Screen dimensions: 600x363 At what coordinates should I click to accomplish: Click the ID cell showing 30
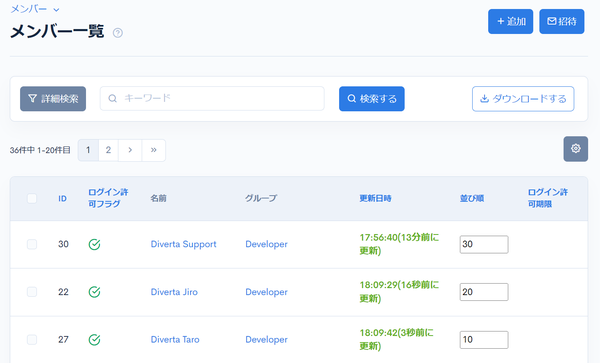point(64,244)
